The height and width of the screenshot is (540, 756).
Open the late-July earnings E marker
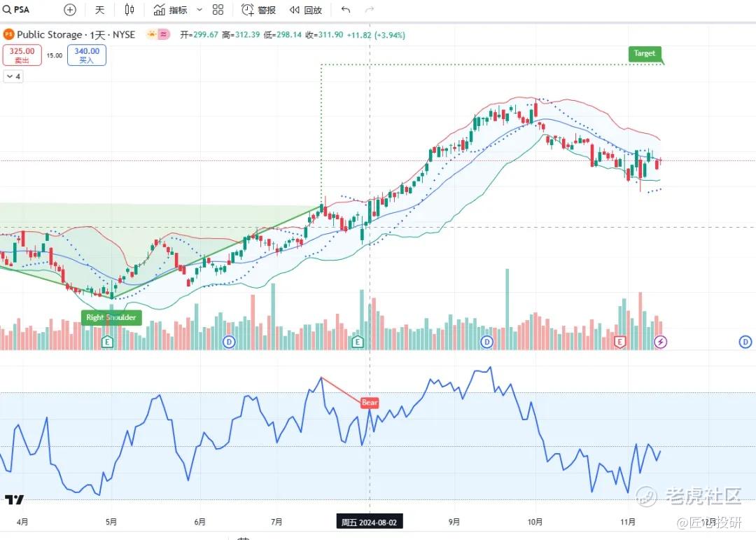coord(357,342)
